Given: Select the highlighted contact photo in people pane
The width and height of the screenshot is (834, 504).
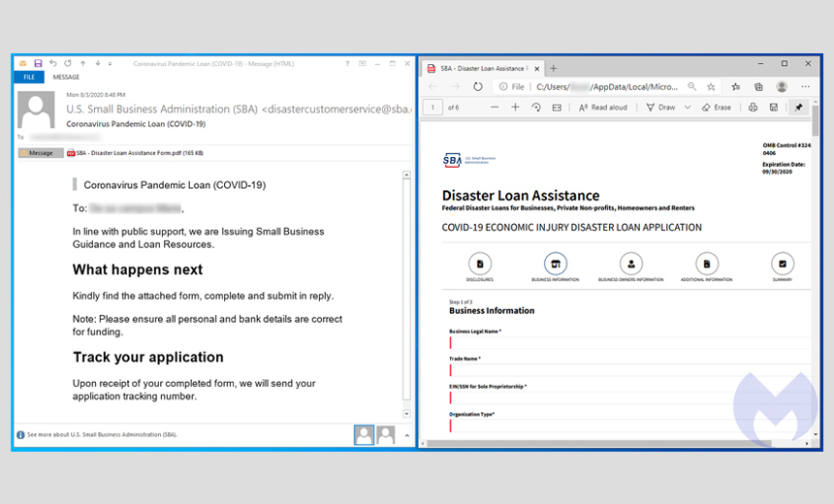Looking at the screenshot, I should (x=364, y=435).
